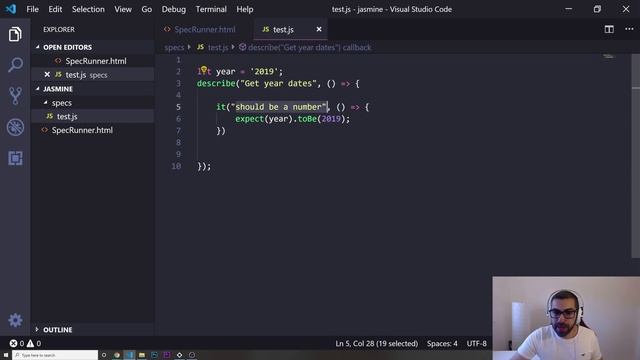Open the Extensions view
This screenshot has height=360, width=640.
pyautogui.click(x=15, y=158)
